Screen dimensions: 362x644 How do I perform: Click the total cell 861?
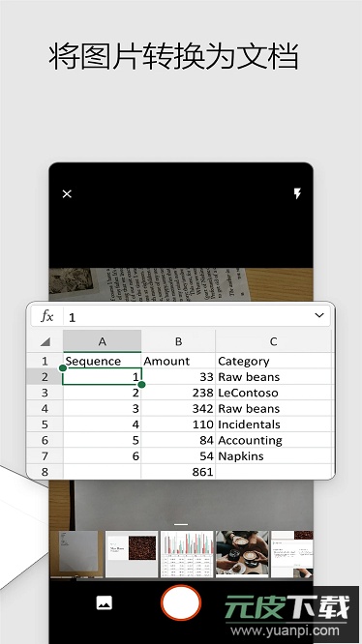(178, 472)
